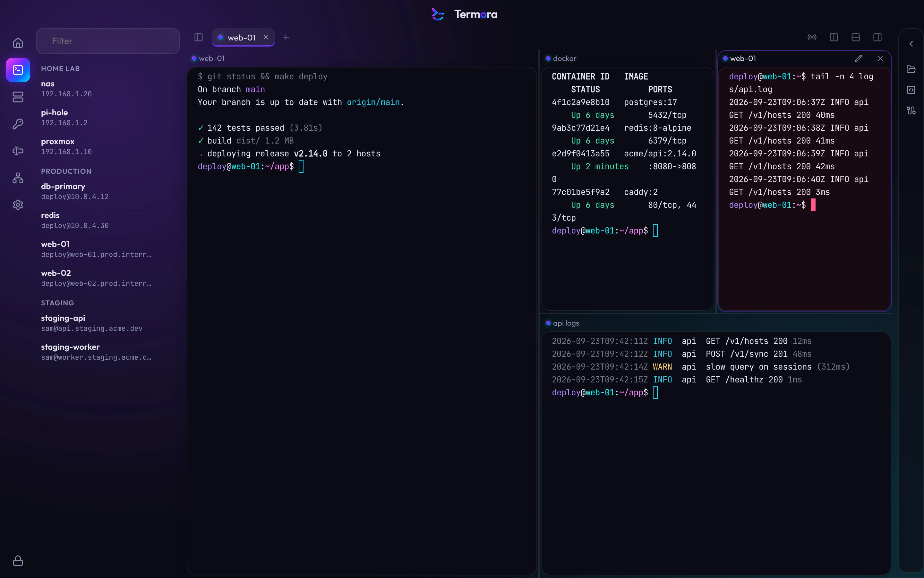
Task: Open the snippets icon below the key icon
Action: [x=18, y=151]
